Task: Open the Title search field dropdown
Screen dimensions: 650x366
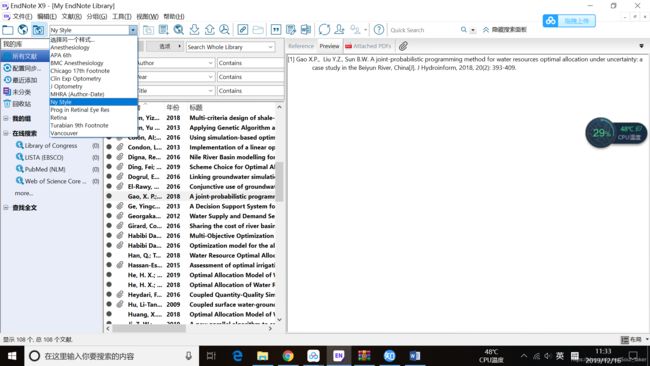Action: (210, 91)
